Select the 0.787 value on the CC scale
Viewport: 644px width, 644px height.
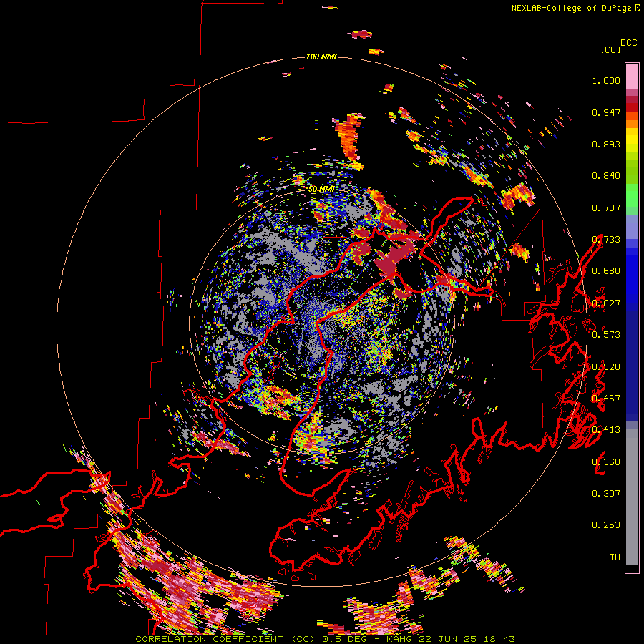pyautogui.click(x=606, y=208)
